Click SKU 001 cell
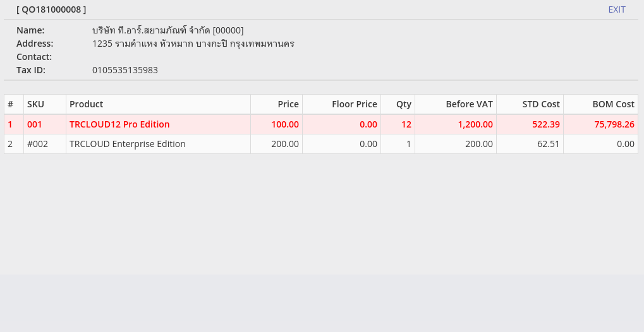The height and width of the screenshot is (332, 644). point(33,124)
